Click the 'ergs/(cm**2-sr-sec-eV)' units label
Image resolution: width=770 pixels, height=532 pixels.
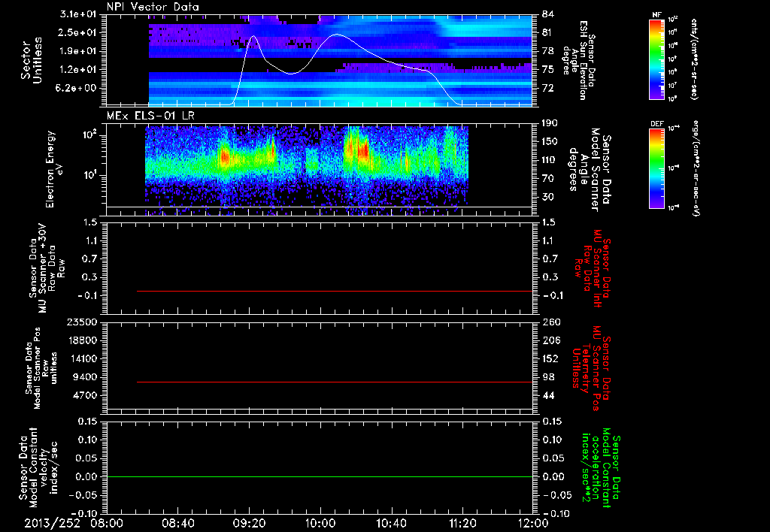click(696, 170)
